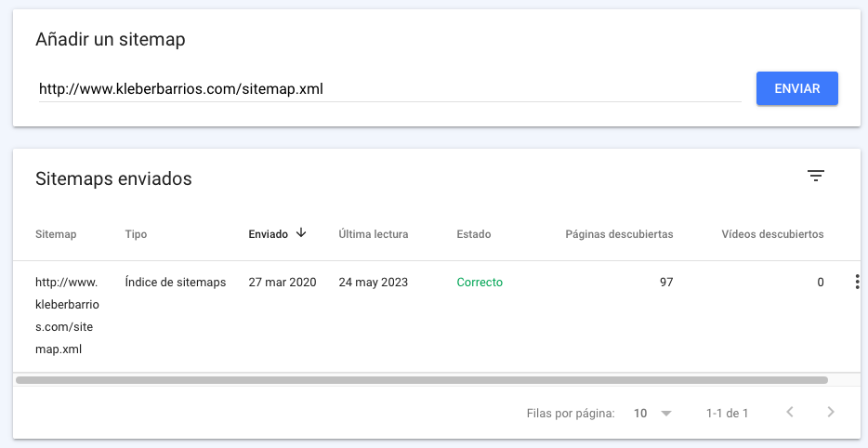This screenshot has width=868, height=448.
Task: Click the 97 discovered pages value
Action: click(666, 283)
